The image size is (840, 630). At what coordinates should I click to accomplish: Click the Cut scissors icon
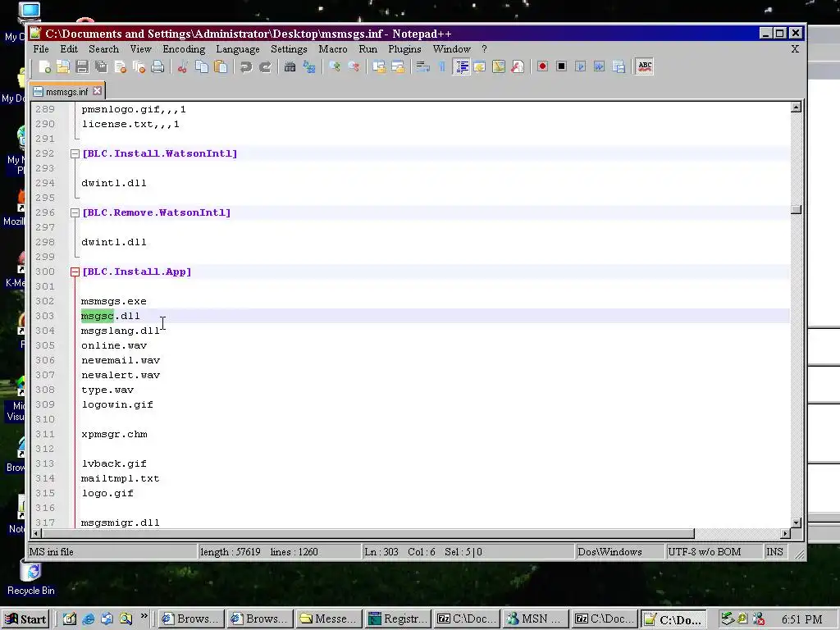point(183,67)
